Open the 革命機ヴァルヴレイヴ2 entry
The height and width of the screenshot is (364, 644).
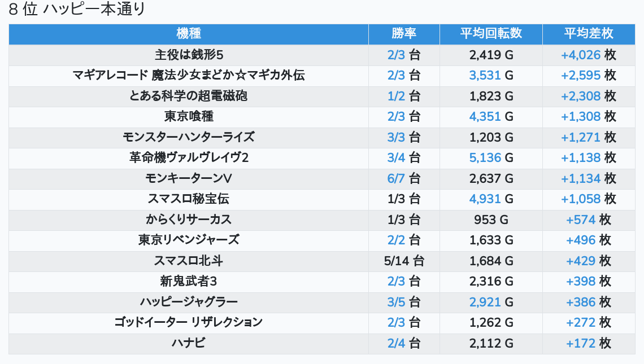(189, 157)
